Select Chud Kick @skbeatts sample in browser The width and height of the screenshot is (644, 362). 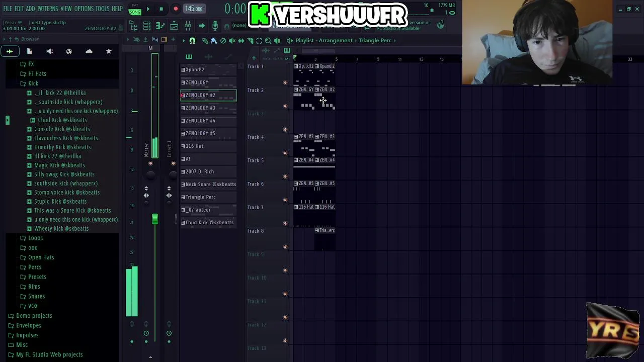62,120
